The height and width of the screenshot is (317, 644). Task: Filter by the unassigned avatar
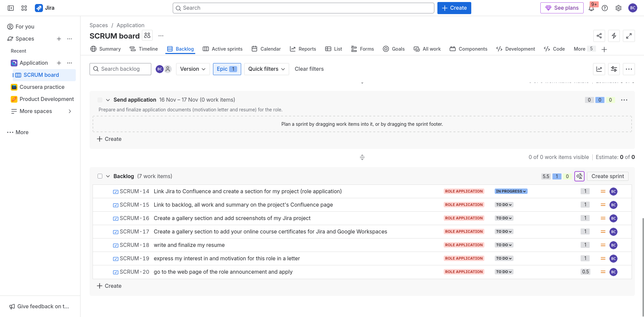click(168, 69)
